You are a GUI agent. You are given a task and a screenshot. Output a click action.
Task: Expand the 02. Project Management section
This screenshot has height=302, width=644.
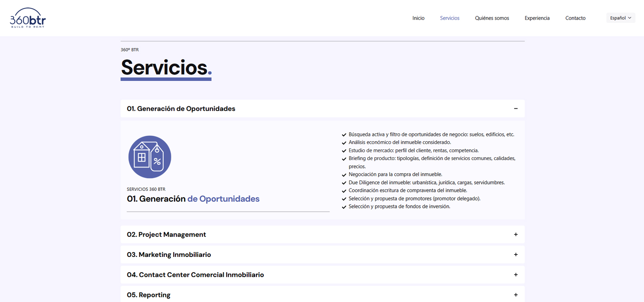click(166, 235)
